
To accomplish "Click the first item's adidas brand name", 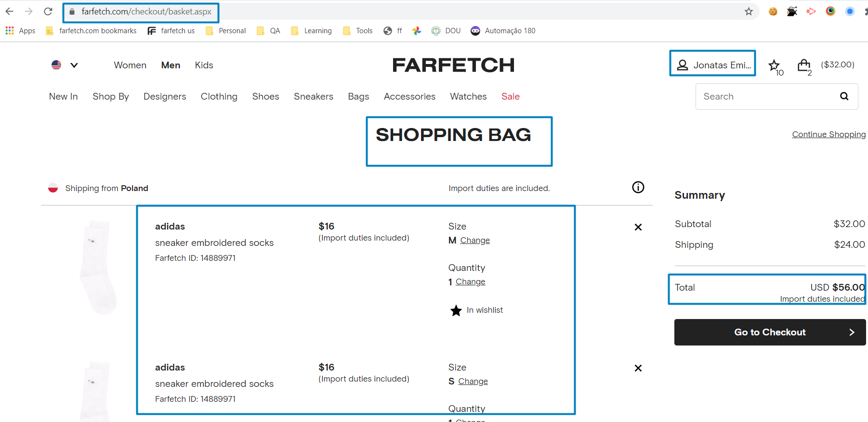I will (x=170, y=226).
